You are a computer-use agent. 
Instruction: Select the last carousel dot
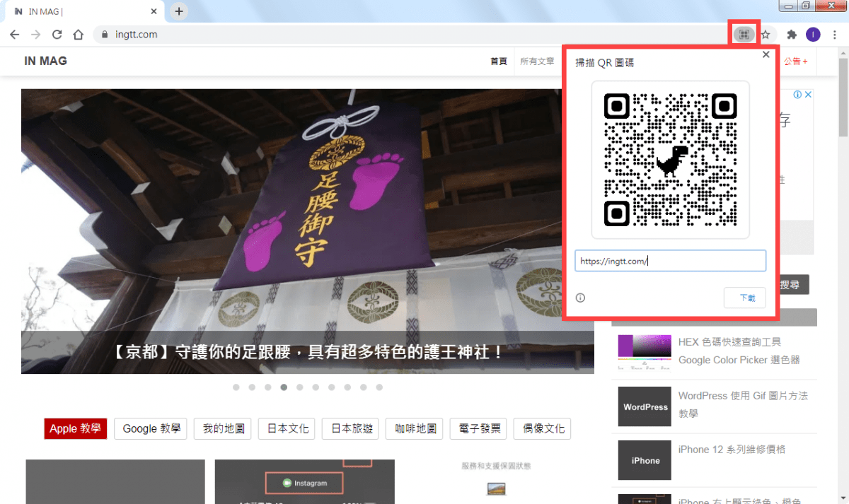tap(379, 387)
